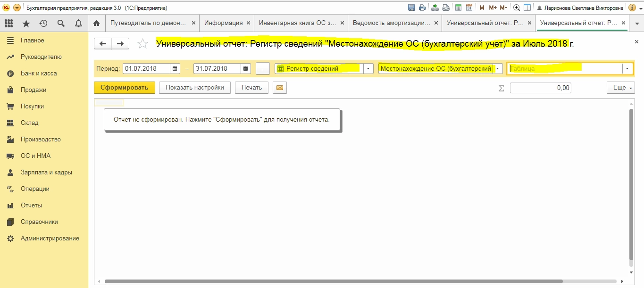
Task: Click the back arrow navigation button
Action: (x=103, y=43)
